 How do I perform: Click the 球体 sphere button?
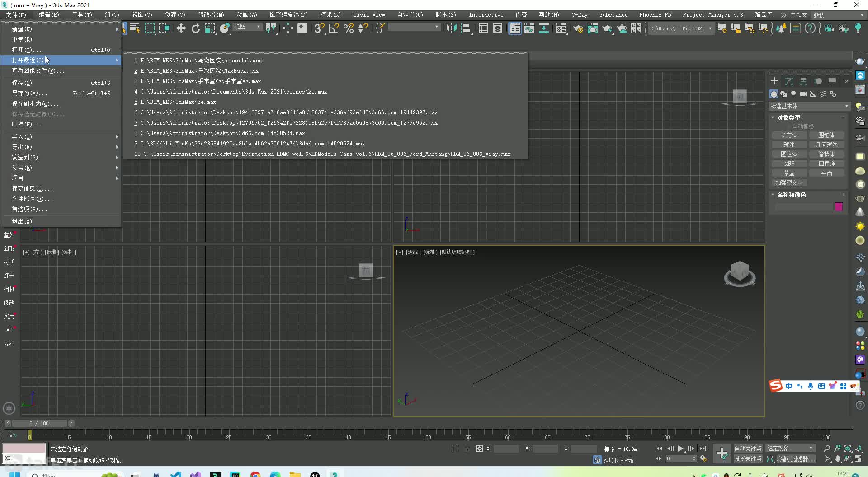coord(789,145)
